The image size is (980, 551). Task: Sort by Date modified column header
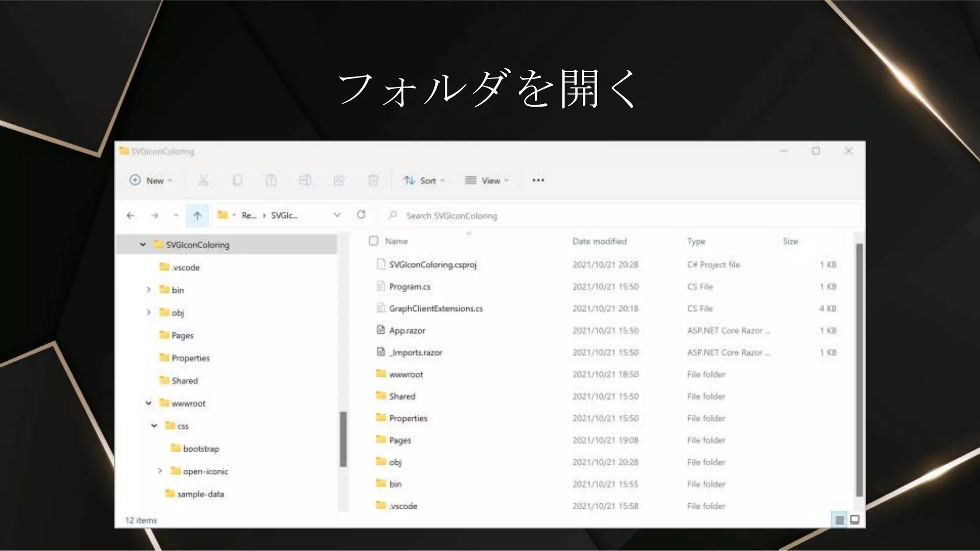click(x=600, y=241)
